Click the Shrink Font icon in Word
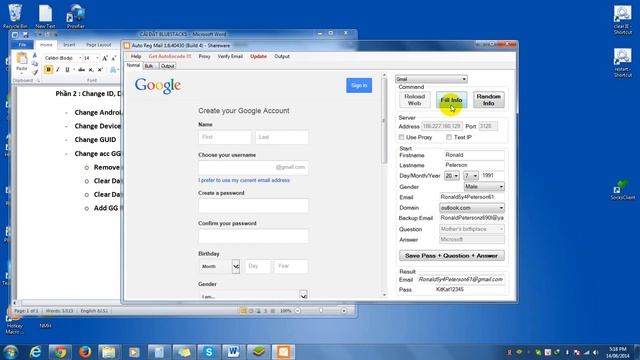Viewport: 640px width, 360px height. tap(114, 58)
